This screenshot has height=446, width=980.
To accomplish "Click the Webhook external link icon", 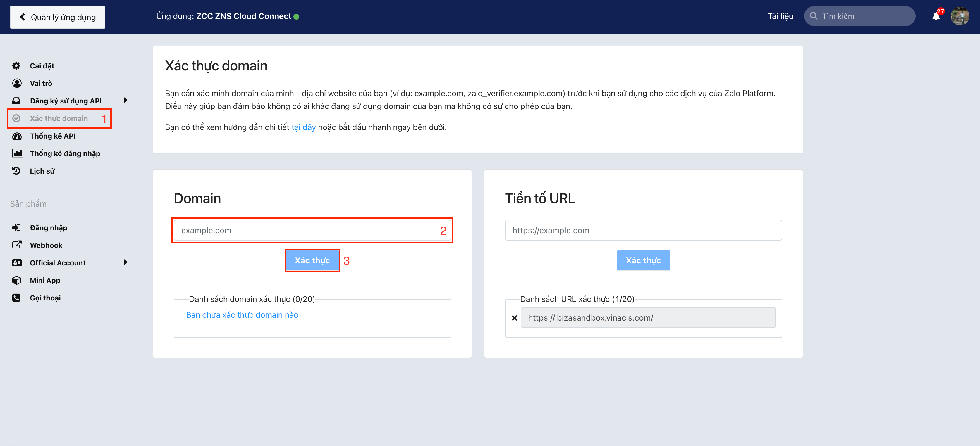I will point(16,245).
